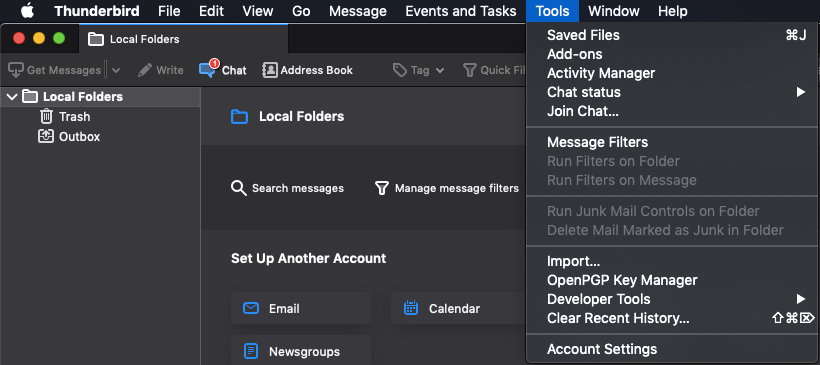Click the Local Folders tab folder icon

point(96,39)
